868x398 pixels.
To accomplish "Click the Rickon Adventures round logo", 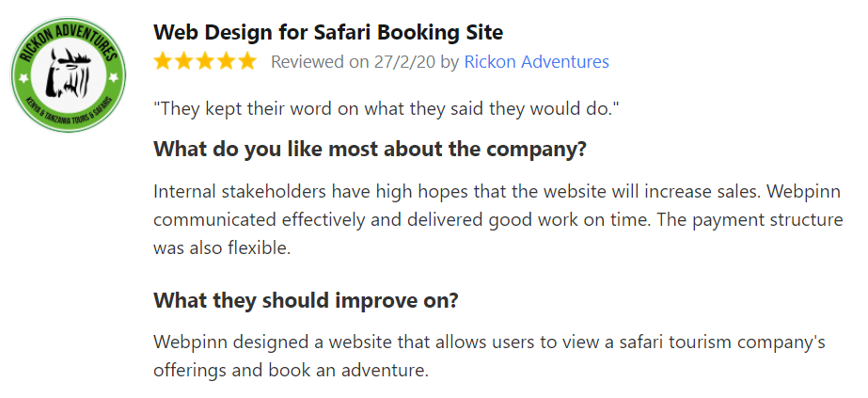I will (x=68, y=74).
